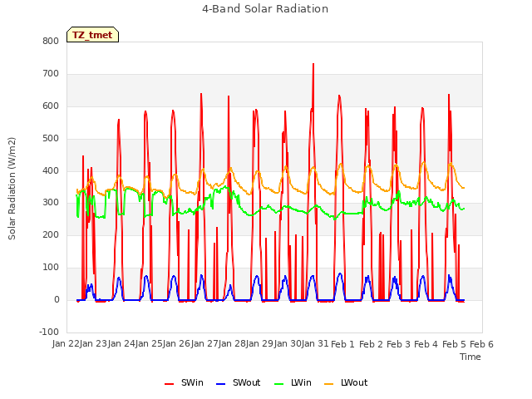Click the 200 y-axis tick label
532x399 pixels.
pyautogui.click(x=51, y=234)
